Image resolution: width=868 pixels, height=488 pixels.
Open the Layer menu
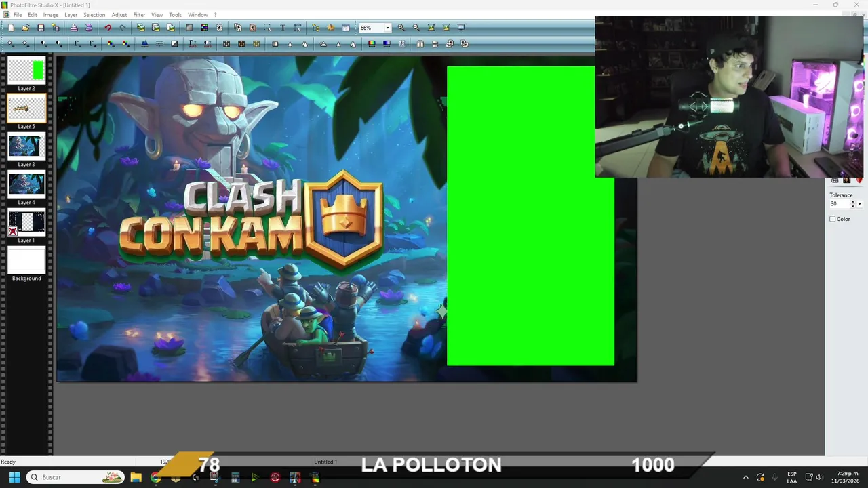point(71,15)
